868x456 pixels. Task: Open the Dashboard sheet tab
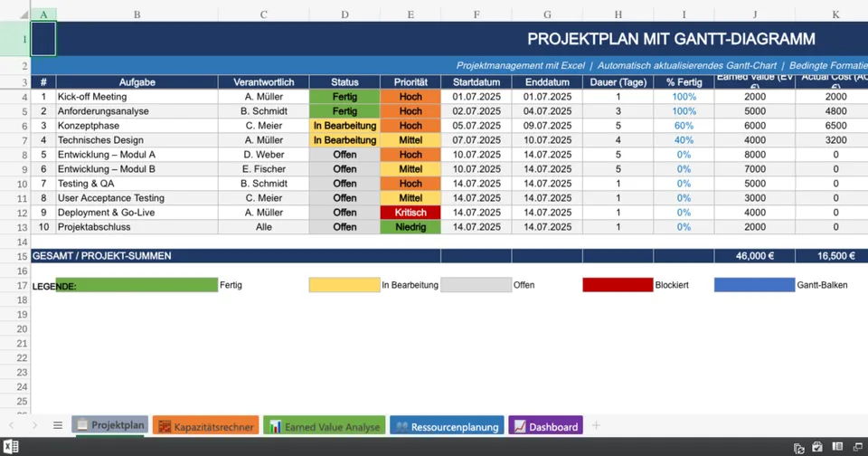click(545, 425)
